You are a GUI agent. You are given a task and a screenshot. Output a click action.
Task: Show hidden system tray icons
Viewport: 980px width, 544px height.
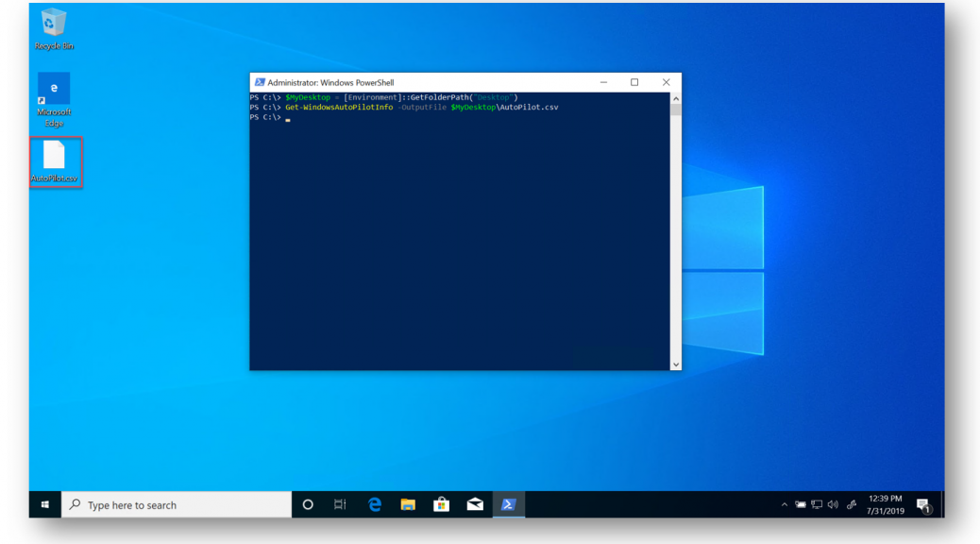pyautogui.click(x=785, y=504)
